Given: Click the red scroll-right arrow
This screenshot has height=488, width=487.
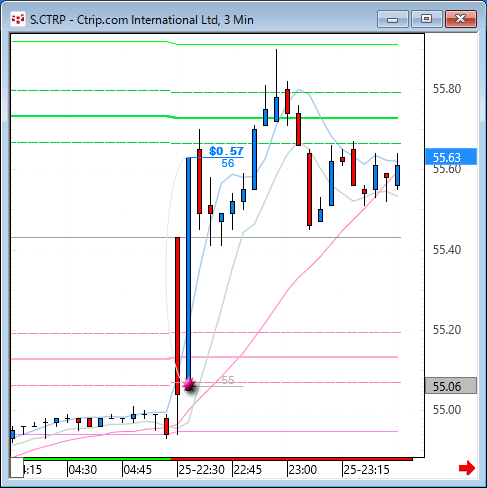Looking at the screenshot, I should [467, 468].
